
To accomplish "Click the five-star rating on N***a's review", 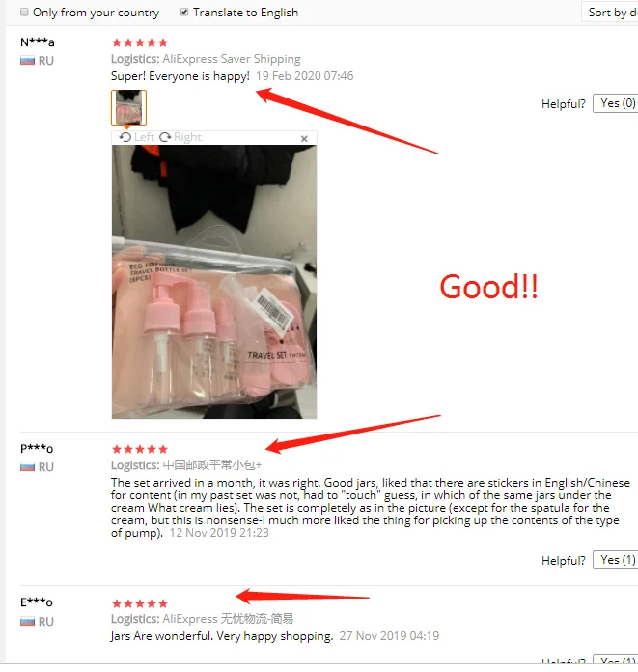I will 140,42.
